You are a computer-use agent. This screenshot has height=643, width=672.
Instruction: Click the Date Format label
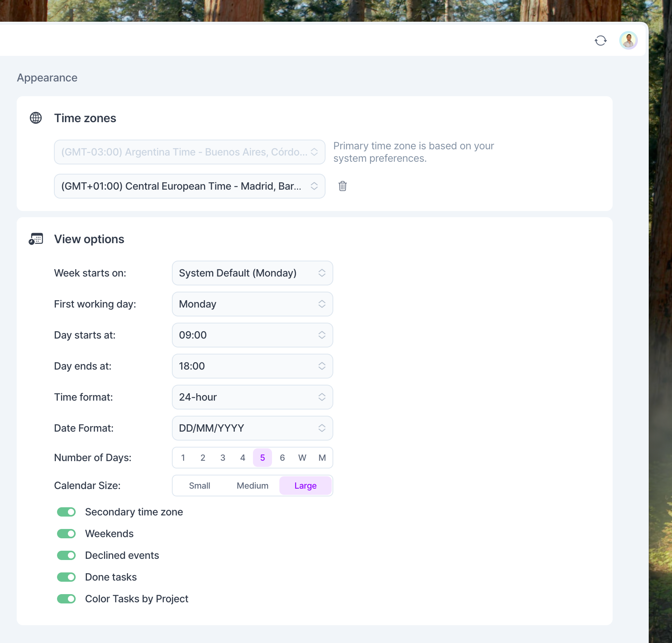[84, 428]
